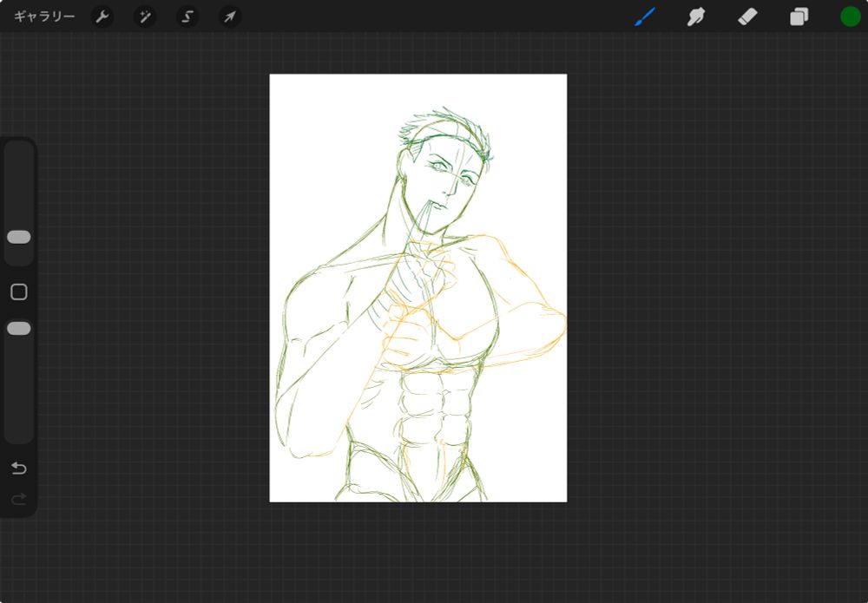Open the Adjustments magic wand menu
The image size is (868, 603).
144,16
